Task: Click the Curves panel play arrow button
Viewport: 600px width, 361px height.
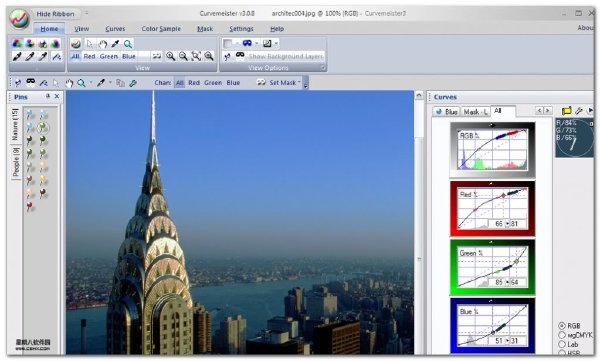Action: point(590,111)
